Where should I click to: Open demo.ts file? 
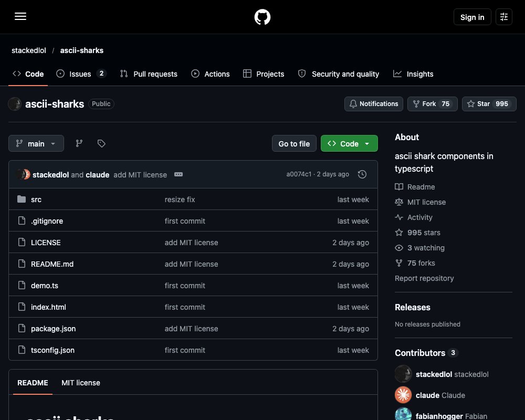[x=45, y=286]
